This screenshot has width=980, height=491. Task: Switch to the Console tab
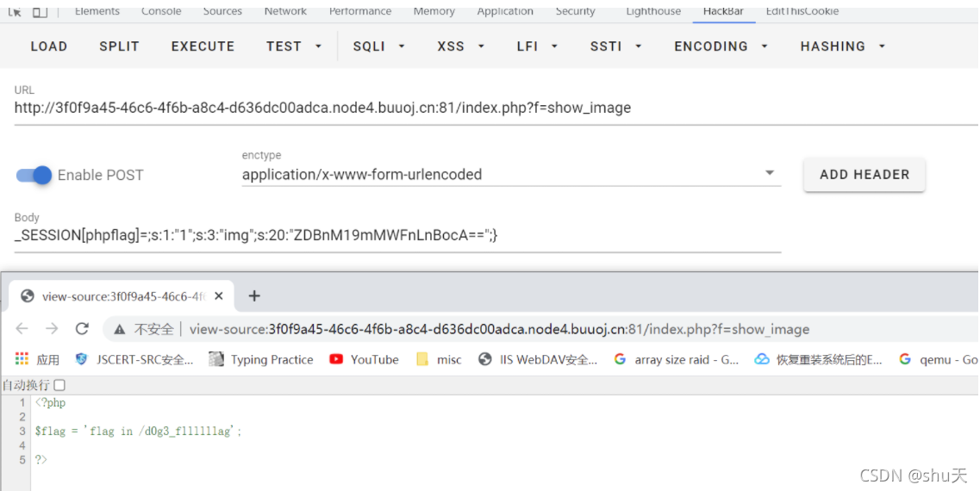(160, 11)
